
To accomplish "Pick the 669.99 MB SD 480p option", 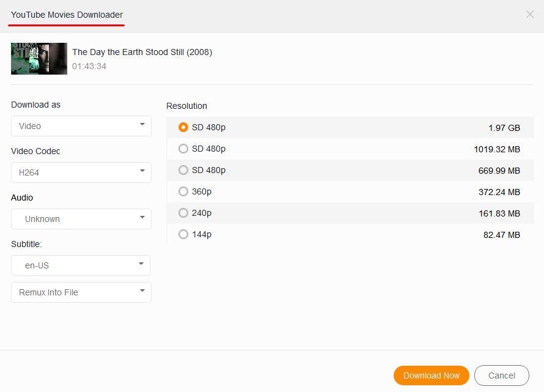I will click(x=183, y=170).
